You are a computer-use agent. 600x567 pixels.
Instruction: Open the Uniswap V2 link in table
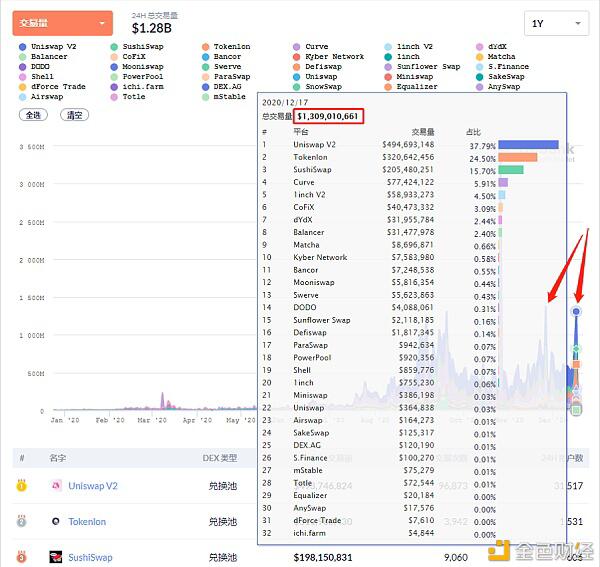(x=93, y=486)
